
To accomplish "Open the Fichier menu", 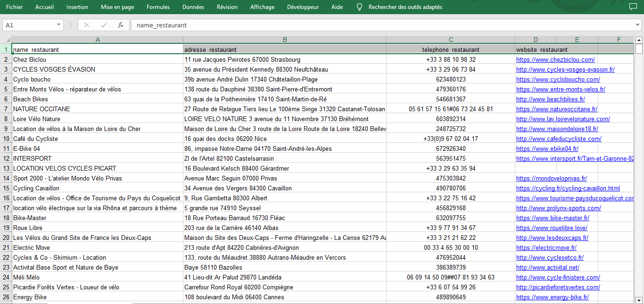I will point(14,7).
